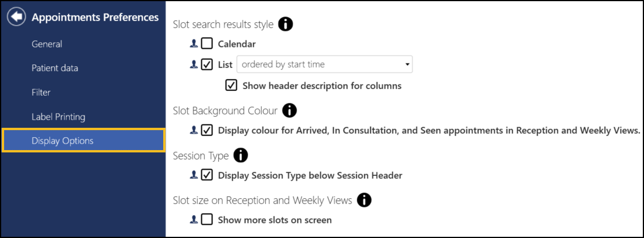This screenshot has height=238, width=644.
Task: Open the ordered by start time dropdown
Action: 325,65
